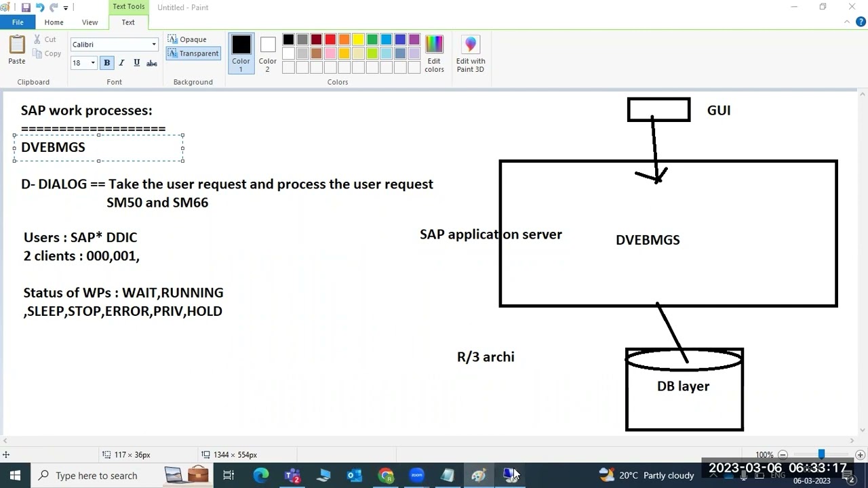The width and height of the screenshot is (868, 488).
Task: Click the Paste clipboard button
Action: click(x=17, y=50)
